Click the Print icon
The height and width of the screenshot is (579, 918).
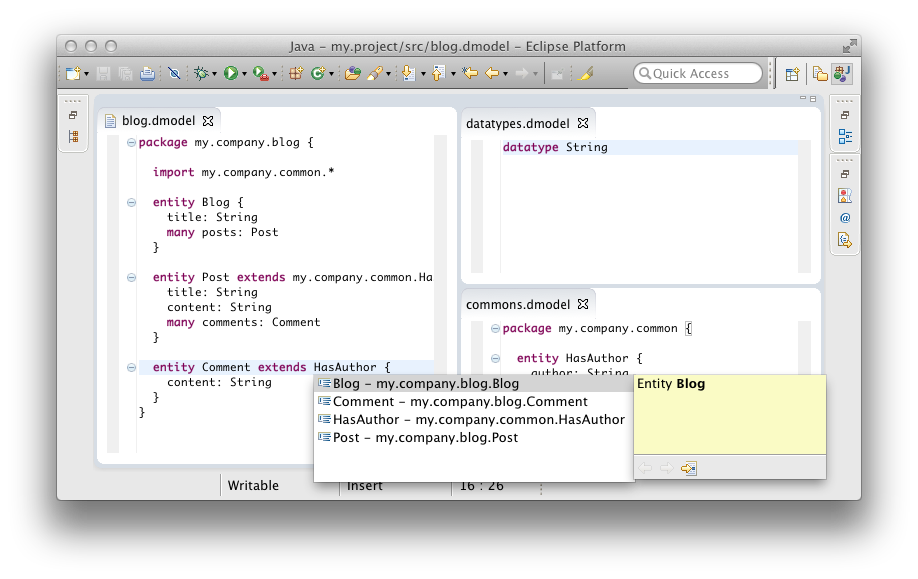[x=147, y=73]
